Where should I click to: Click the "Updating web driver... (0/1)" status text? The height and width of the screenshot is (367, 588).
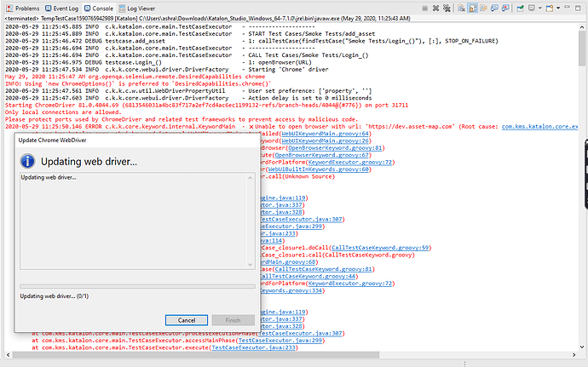pyautogui.click(x=55, y=295)
